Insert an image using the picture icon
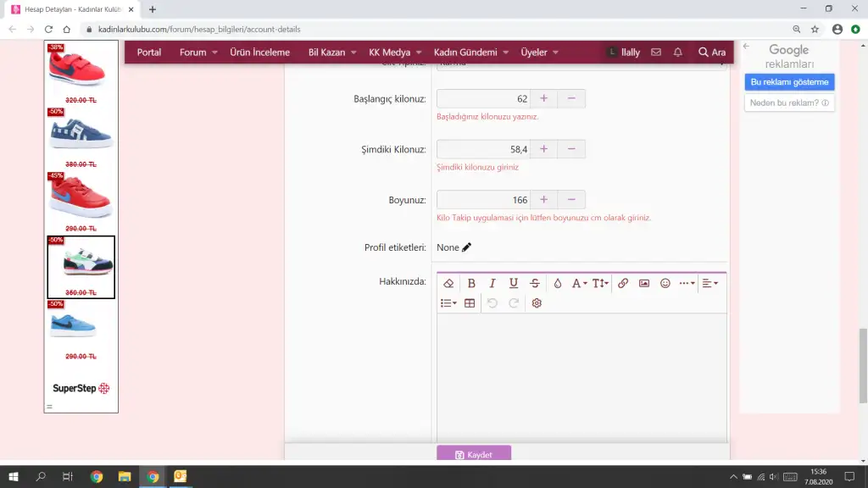This screenshot has height=488, width=868. pyautogui.click(x=644, y=283)
